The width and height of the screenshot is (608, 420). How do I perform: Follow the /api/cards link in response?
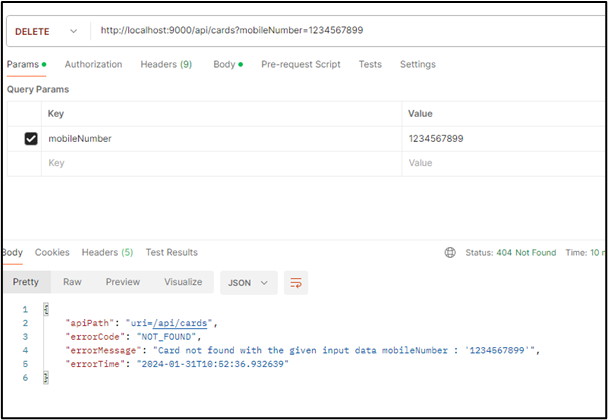183,323
